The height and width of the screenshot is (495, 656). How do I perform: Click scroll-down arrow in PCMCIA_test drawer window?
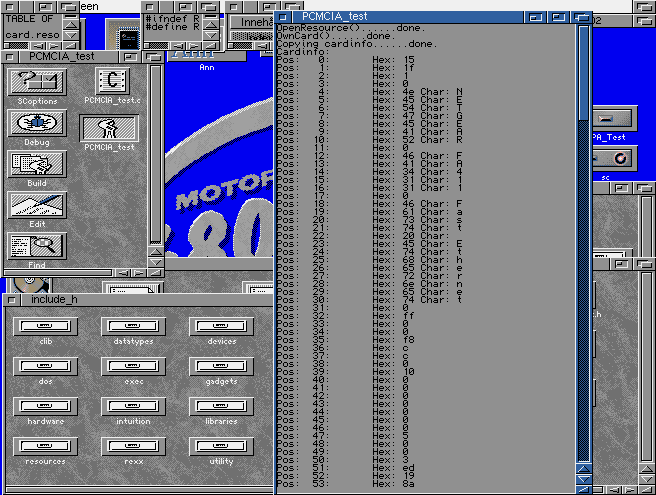pos(156,262)
